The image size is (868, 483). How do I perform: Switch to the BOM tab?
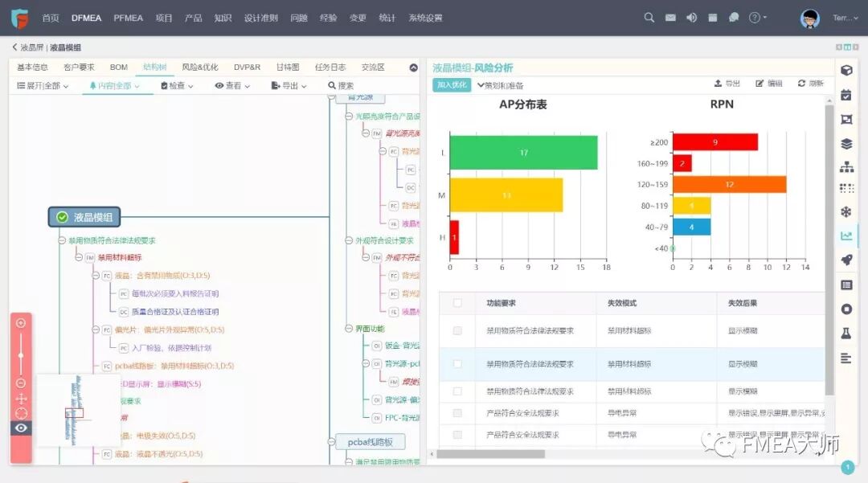[118, 67]
